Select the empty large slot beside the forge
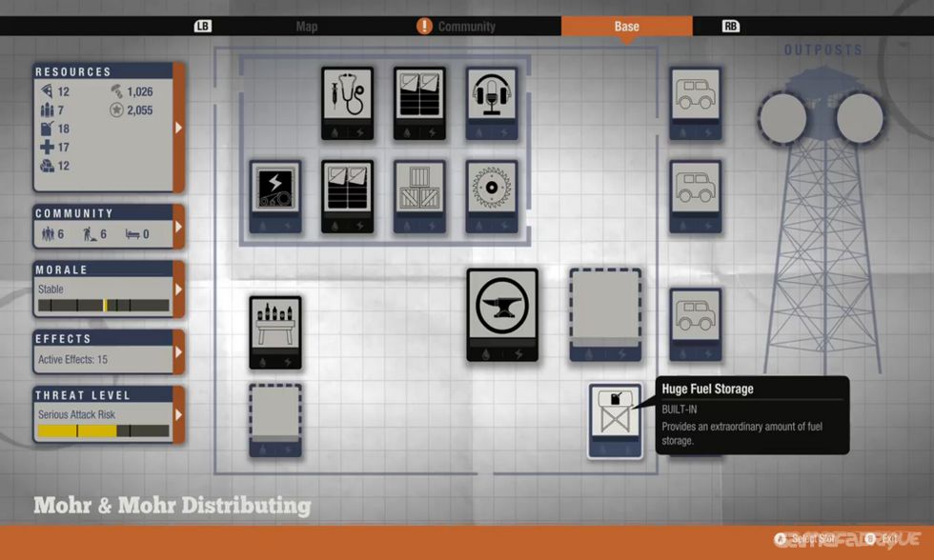Screen dimensions: 934x560 [605, 315]
